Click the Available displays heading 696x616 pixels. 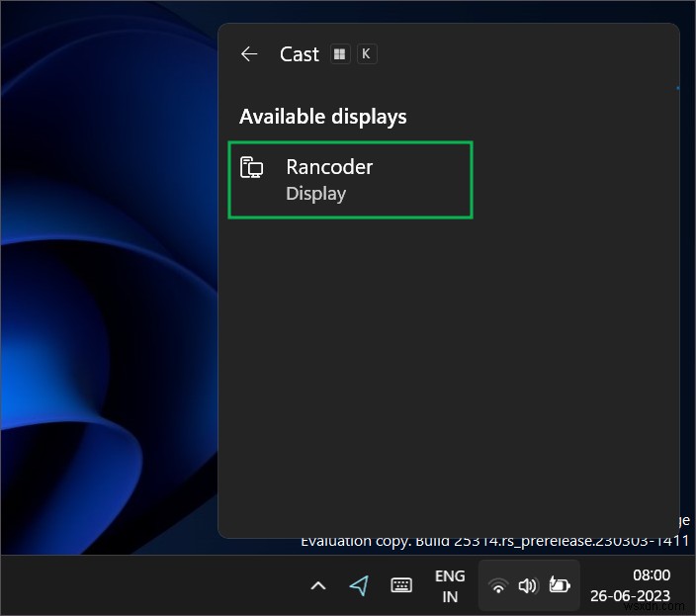click(322, 117)
